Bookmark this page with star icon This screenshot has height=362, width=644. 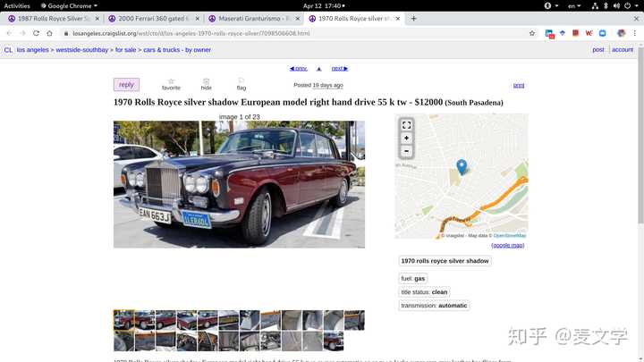point(532,33)
